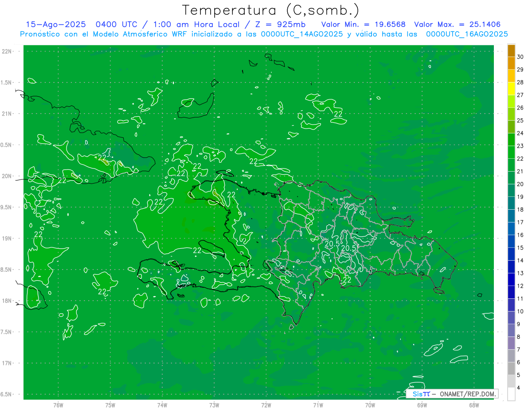Pick the legend color between 25 and 26
532x411 pixels.
pos(511,114)
